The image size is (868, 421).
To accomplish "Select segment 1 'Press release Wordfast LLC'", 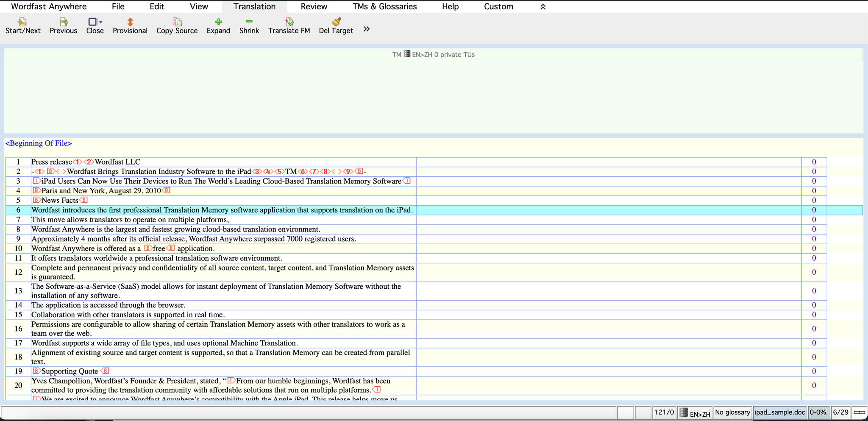I will 223,162.
